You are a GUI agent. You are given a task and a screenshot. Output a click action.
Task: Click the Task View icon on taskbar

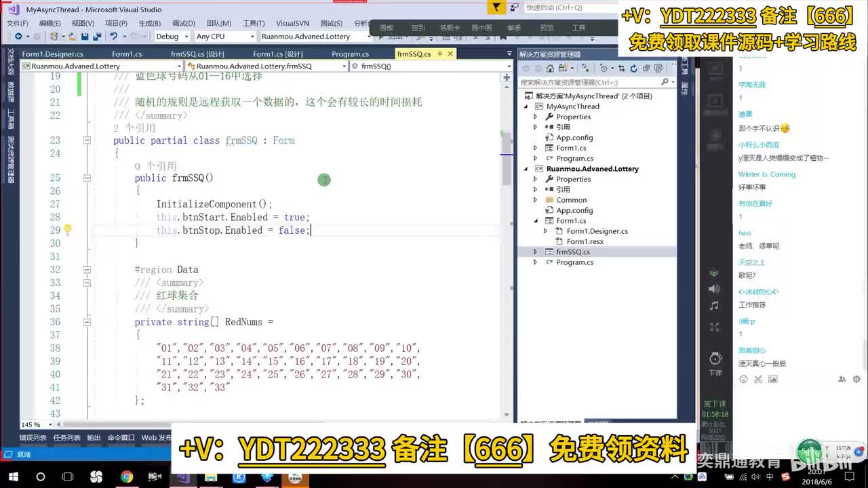(67, 477)
